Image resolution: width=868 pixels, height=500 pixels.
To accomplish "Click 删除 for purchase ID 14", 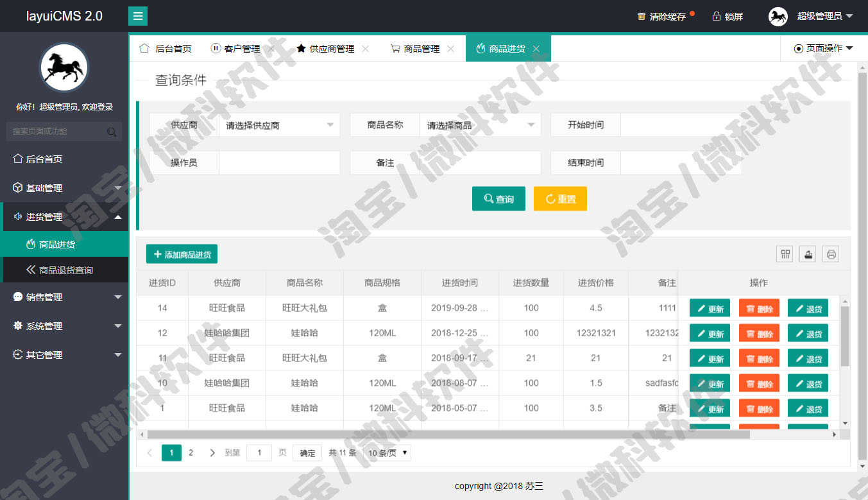I will [759, 309].
